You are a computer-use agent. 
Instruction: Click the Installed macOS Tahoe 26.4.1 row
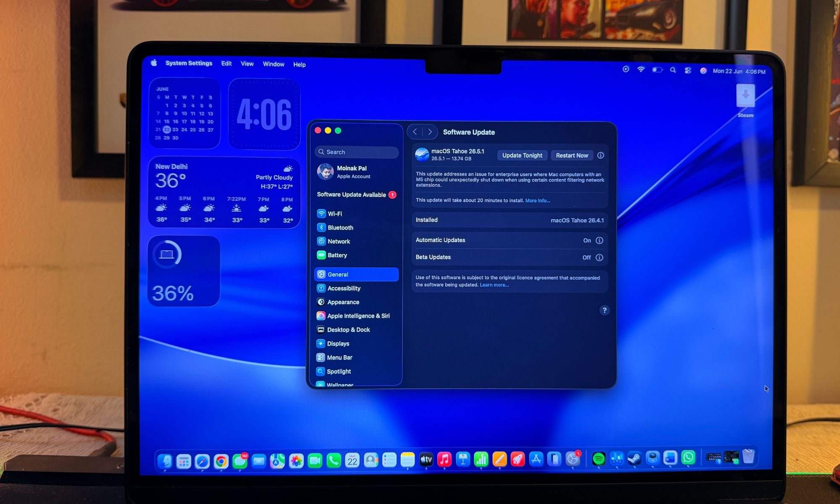[x=509, y=220]
